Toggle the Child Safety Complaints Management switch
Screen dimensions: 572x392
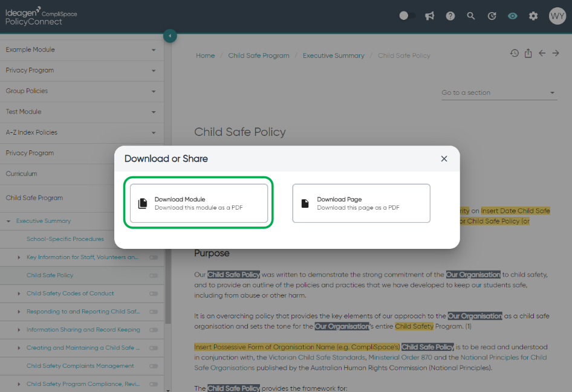point(152,366)
